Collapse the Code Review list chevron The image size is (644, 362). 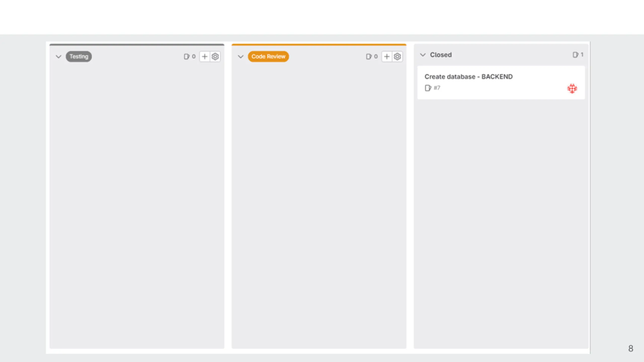240,57
